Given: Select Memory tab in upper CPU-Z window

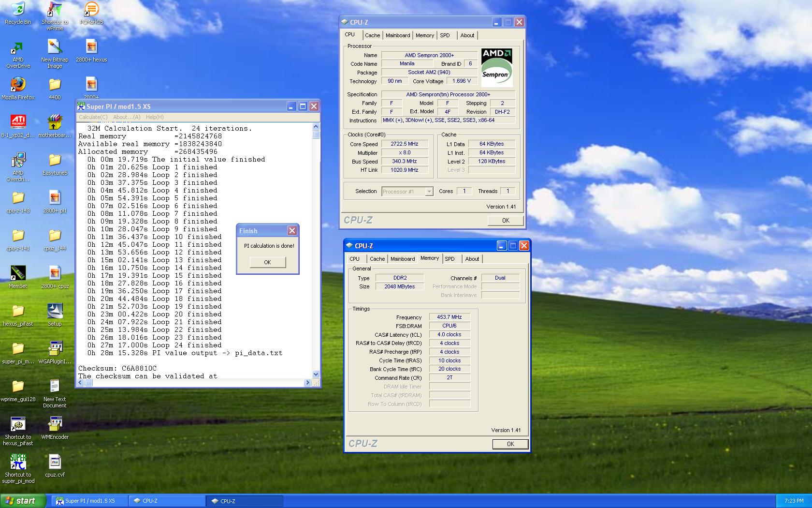Looking at the screenshot, I should click(x=425, y=35).
